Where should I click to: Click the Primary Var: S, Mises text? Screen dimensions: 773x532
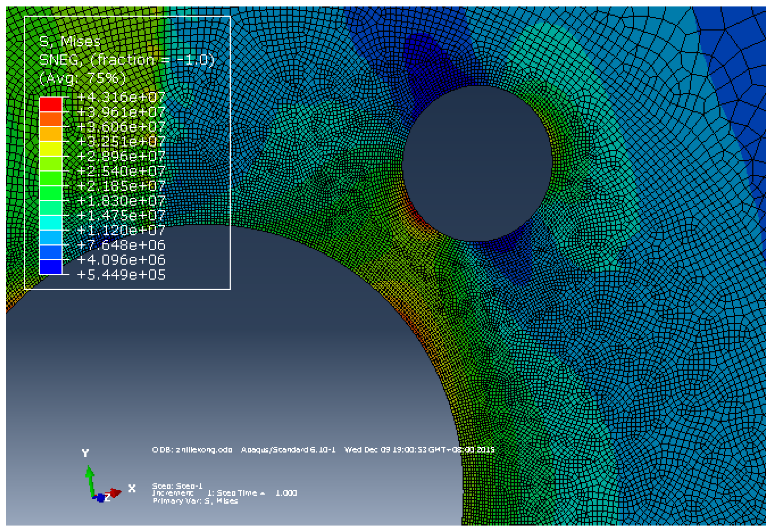point(195,501)
